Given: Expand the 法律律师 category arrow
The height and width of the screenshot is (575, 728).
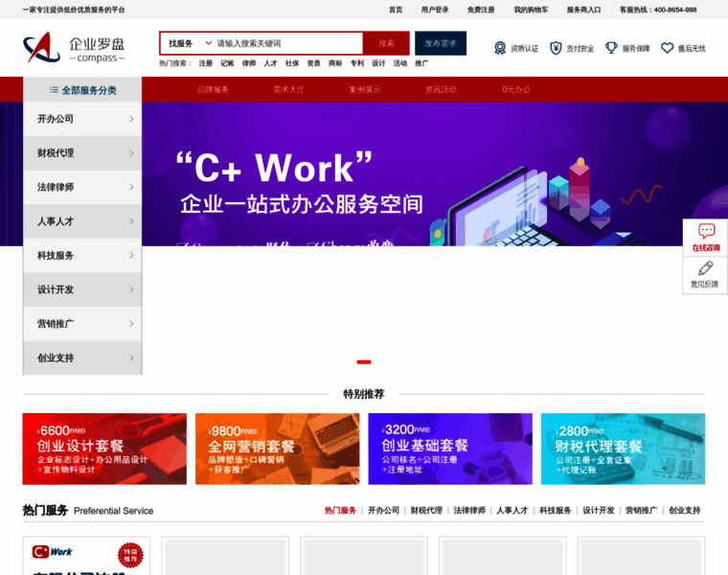Looking at the screenshot, I should (x=131, y=187).
